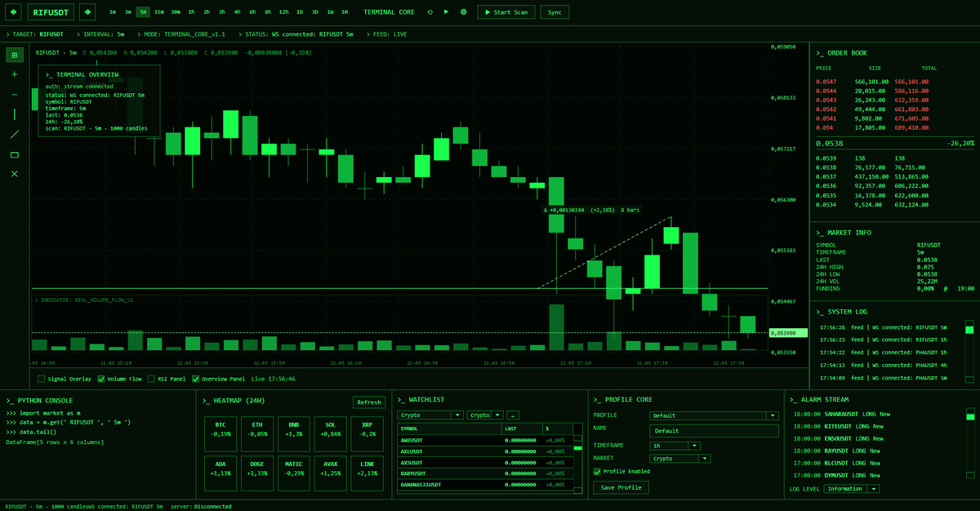980x511 pixels.
Task: Click the RIFUSDT symbol button at top
Action: pos(51,12)
